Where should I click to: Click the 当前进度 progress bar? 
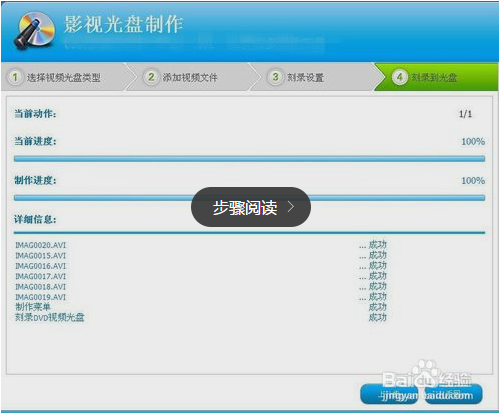249,159
